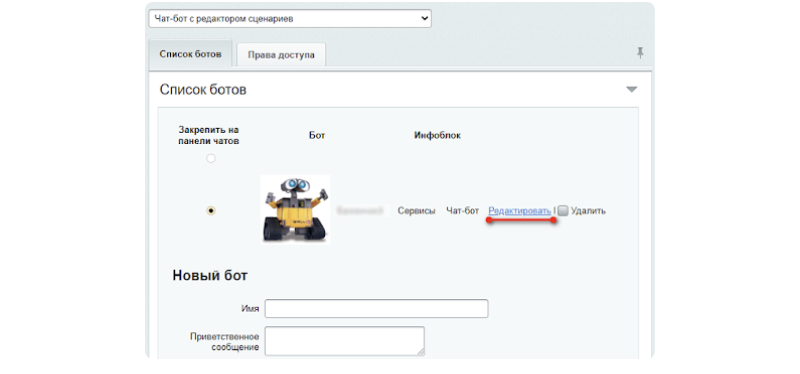Click the Редактировать link
The width and height of the screenshot is (800, 374).
[519, 210]
